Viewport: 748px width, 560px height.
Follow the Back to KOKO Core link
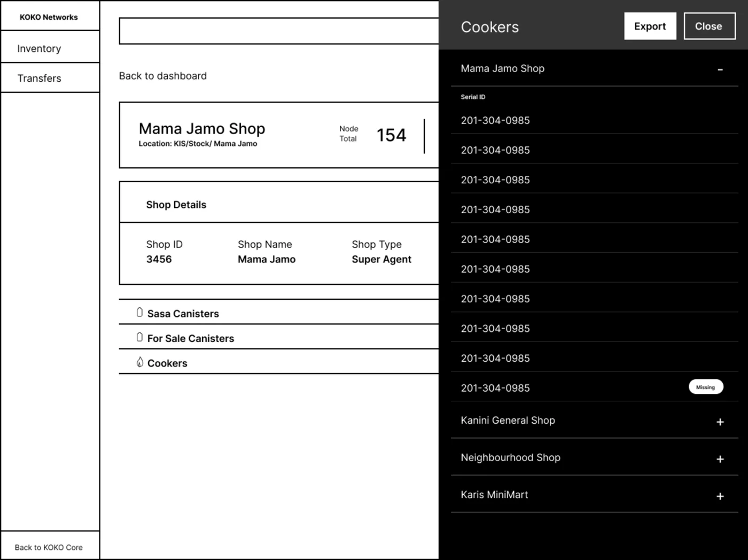49,547
